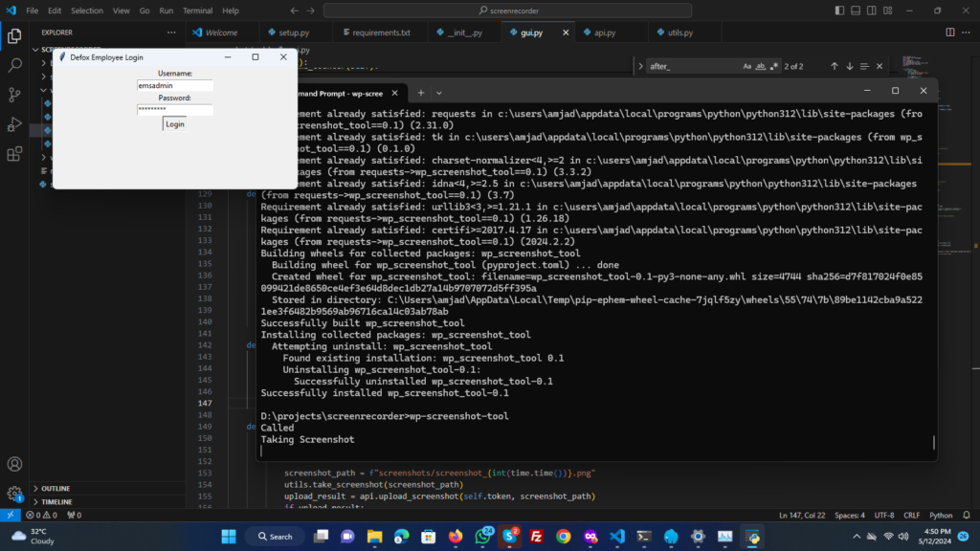The image size is (980, 551).
Task: Open the Search view in activity bar
Action: pos(14,66)
